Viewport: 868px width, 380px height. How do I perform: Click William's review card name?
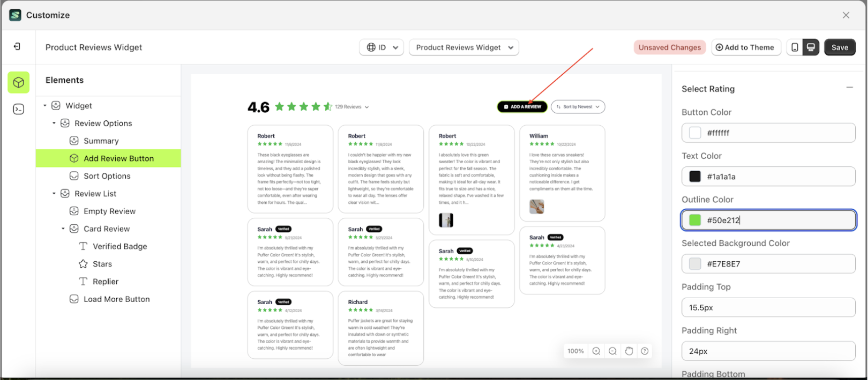click(x=539, y=136)
